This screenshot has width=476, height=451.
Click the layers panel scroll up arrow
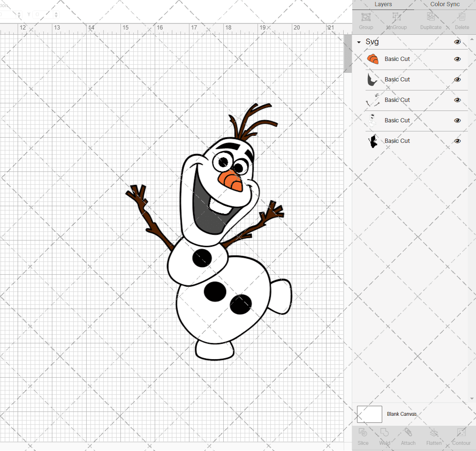[471, 39]
